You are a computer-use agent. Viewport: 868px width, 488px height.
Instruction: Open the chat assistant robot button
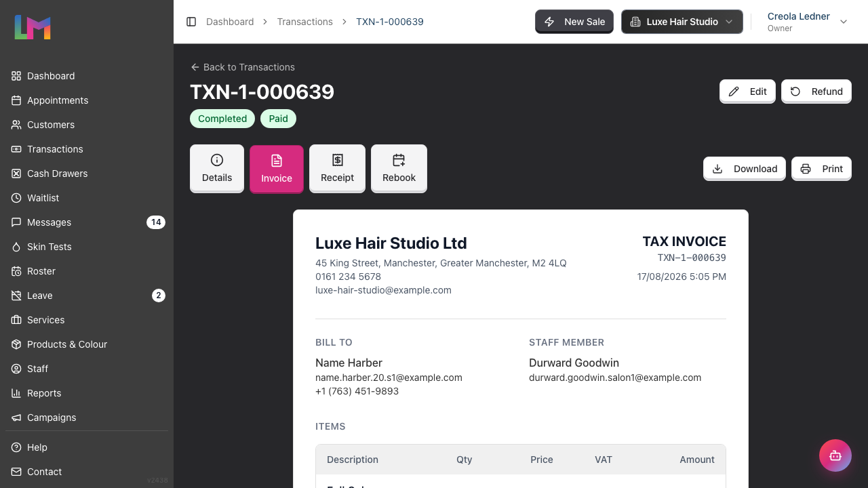point(835,455)
